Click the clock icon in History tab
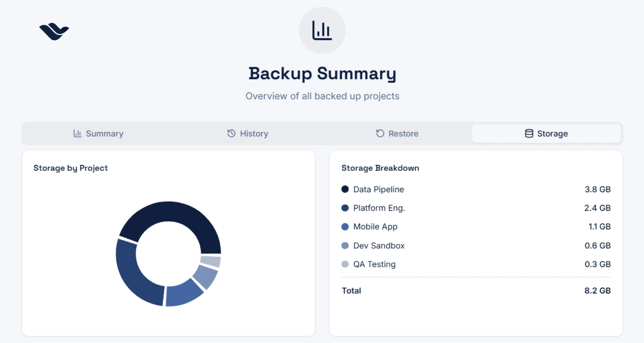This screenshot has height=343, width=644. click(231, 133)
